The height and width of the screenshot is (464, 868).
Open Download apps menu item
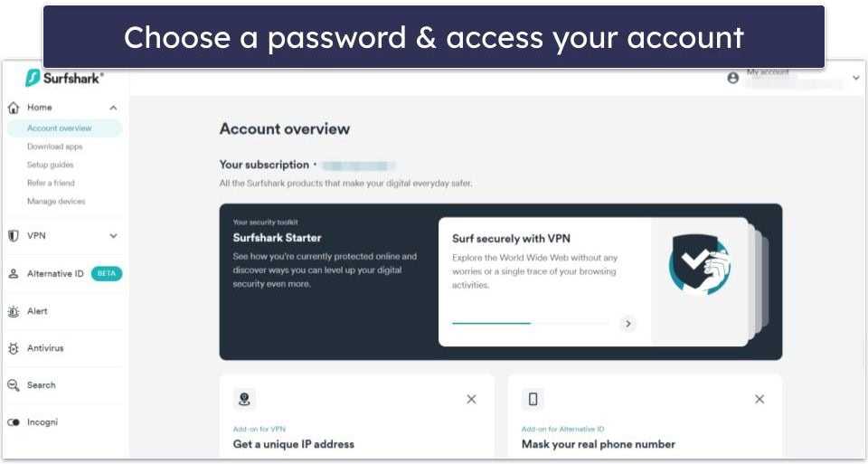[55, 147]
